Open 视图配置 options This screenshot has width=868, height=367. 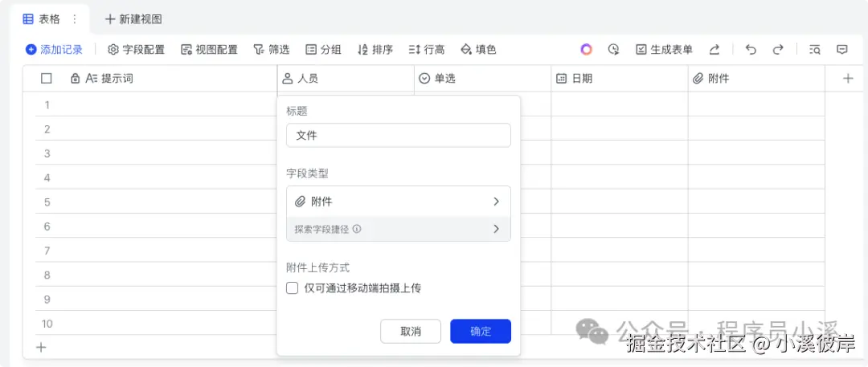pyautogui.click(x=209, y=50)
